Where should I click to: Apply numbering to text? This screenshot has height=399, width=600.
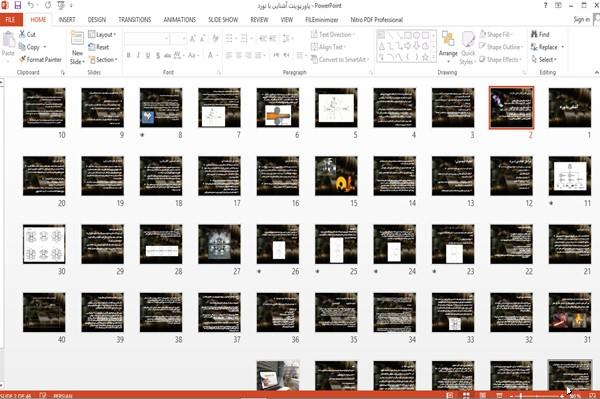[x=243, y=38]
